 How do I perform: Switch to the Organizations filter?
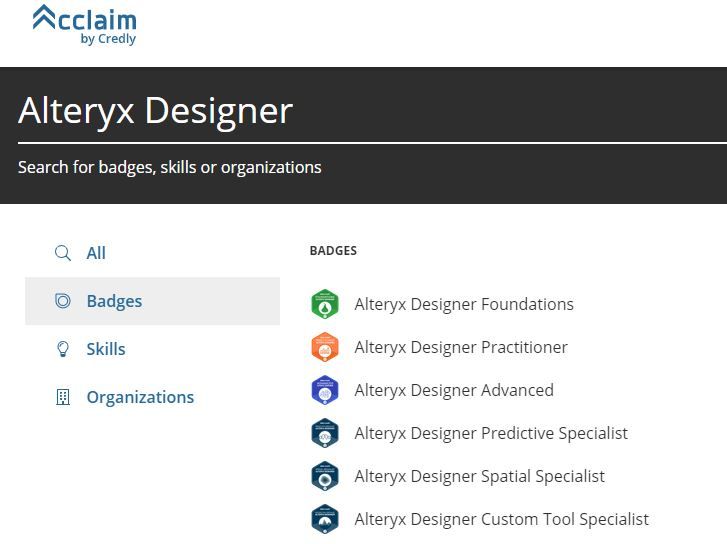tap(140, 397)
